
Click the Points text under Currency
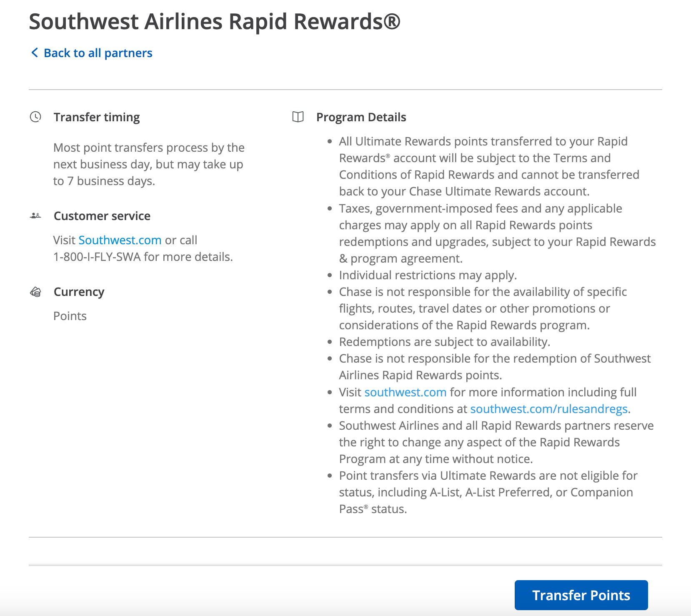[x=70, y=316]
